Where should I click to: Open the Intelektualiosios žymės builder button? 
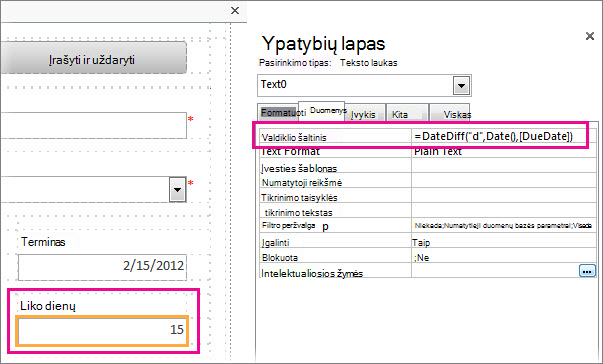587,271
